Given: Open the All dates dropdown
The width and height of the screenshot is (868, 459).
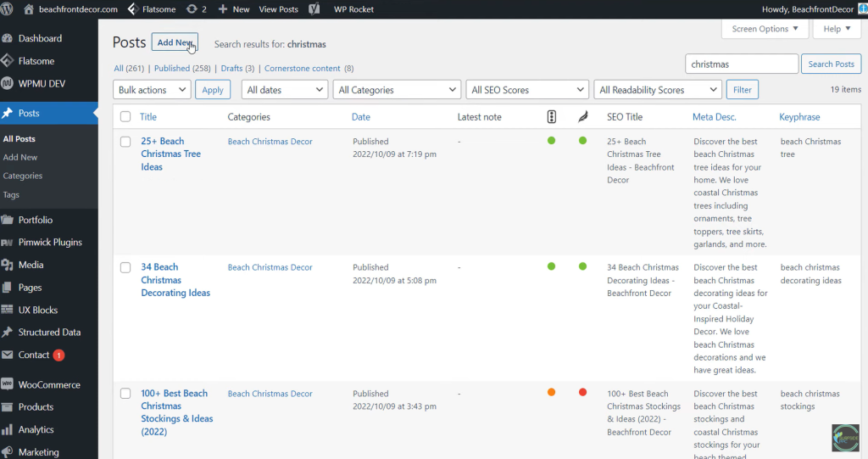Looking at the screenshot, I should click(285, 89).
